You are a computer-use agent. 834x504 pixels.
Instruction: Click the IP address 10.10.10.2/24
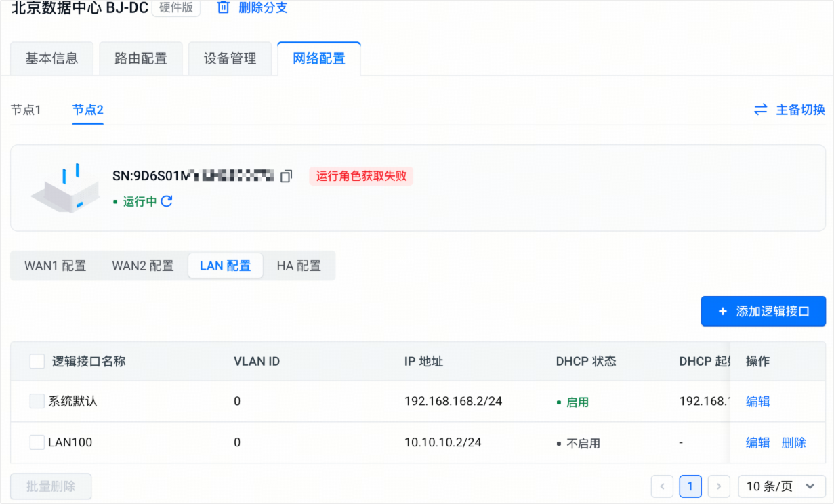tap(443, 442)
